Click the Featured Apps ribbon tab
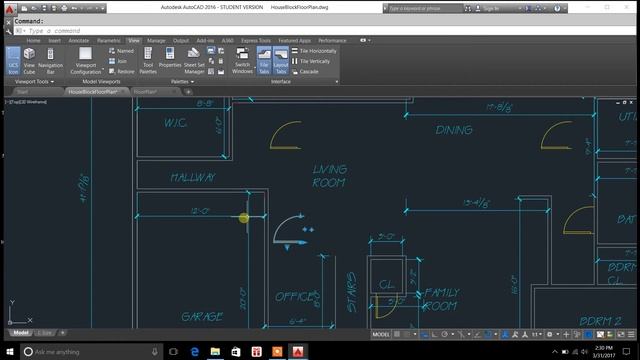Image resolution: width=640 pixels, height=360 pixels. pos(294,40)
